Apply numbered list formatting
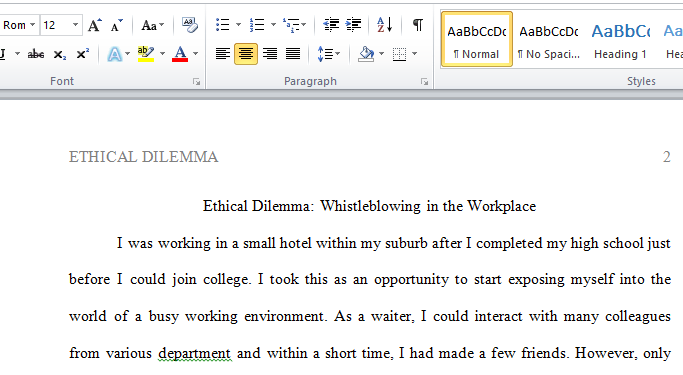683x375 pixels. [x=257, y=25]
